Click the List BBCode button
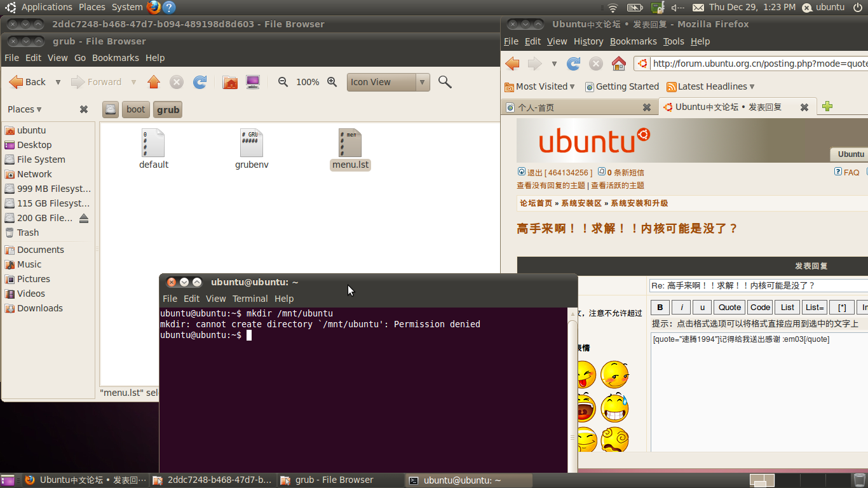This screenshot has width=868, height=488. [x=787, y=308]
